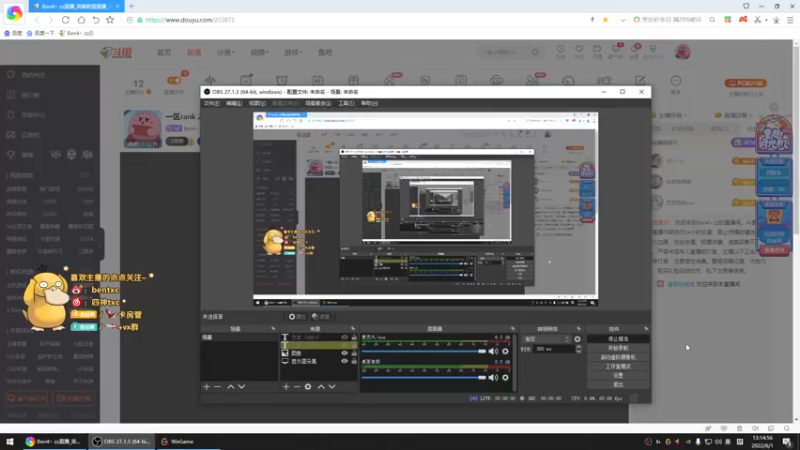This screenshot has height=450, width=800.
Task: Pop out the audio mixer dock header icon
Action: [513, 329]
